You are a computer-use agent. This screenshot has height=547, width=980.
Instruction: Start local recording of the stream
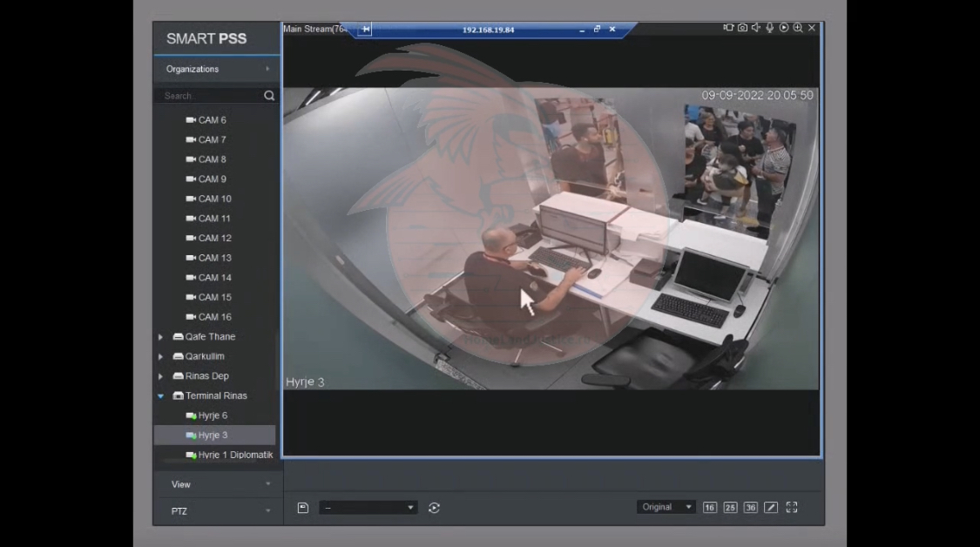pos(728,29)
